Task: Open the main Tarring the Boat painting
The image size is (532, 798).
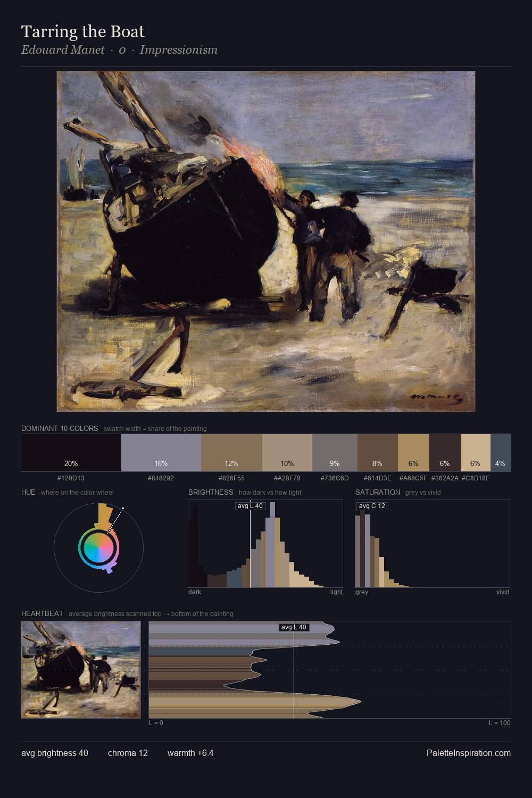Action: [x=266, y=242]
